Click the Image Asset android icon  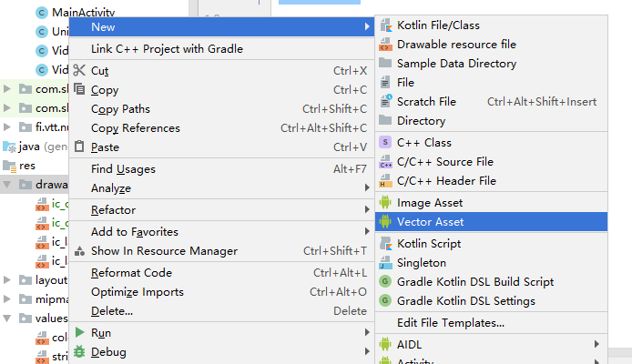pos(385,202)
